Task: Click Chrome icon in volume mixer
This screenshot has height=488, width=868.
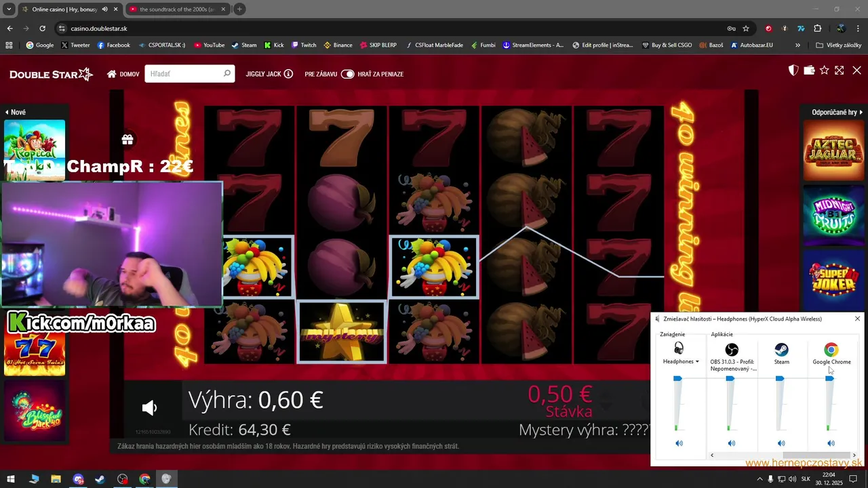Action: click(x=831, y=350)
